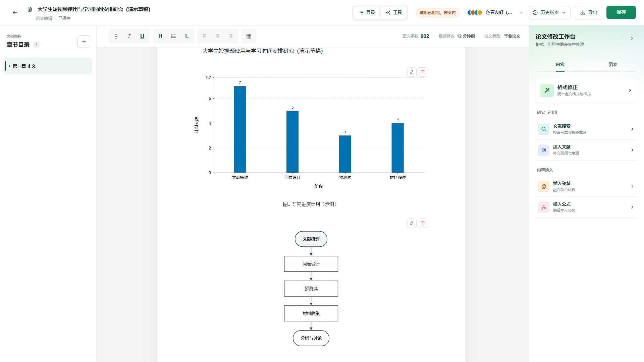Select the 目录 view tab
The width and height of the screenshot is (644, 362).
(367, 12)
